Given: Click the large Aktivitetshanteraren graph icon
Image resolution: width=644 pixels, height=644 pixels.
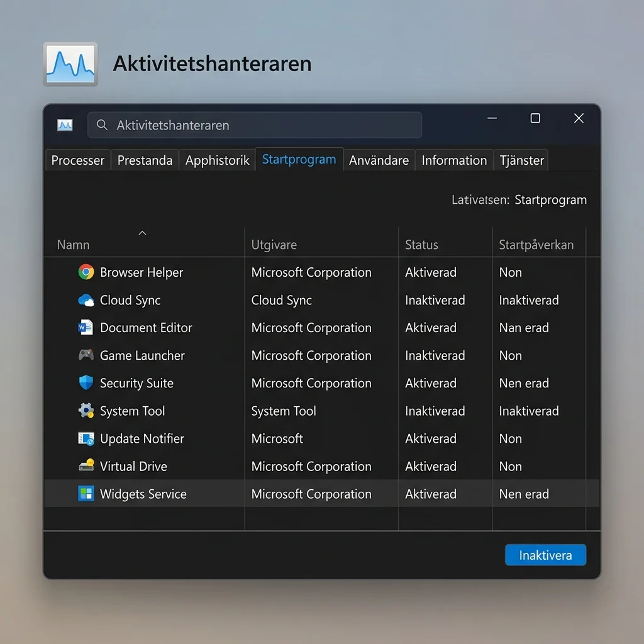Looking at the screenshot, I should point(70,64).
